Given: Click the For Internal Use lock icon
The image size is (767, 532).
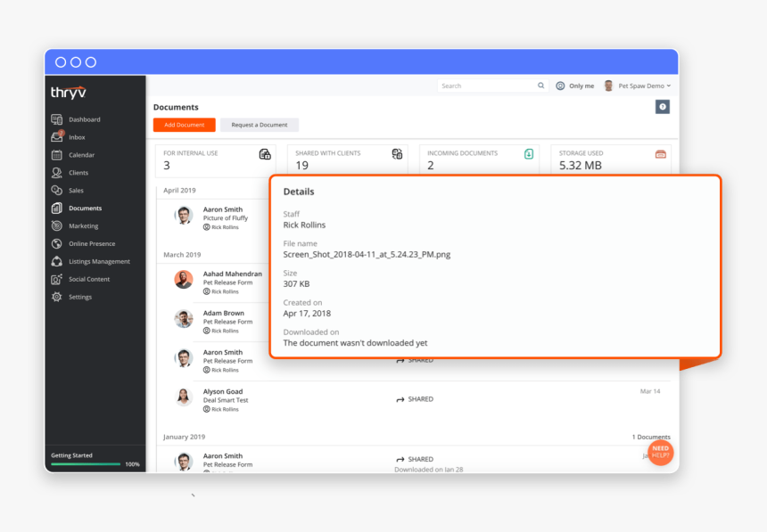Looking at the screenshot, I should click(265, 154).
